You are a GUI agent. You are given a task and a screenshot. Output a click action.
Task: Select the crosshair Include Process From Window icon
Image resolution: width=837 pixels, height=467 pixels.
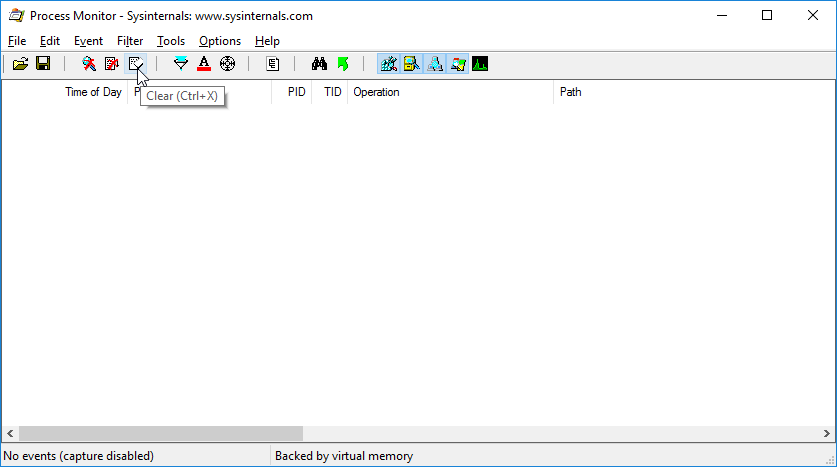point(227,64)
